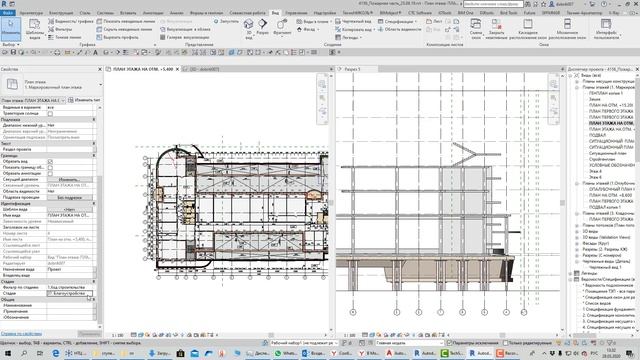Toggle Editable Only (Только редактируемые) checkbox
640x360 pixels.
pos(505,343)
